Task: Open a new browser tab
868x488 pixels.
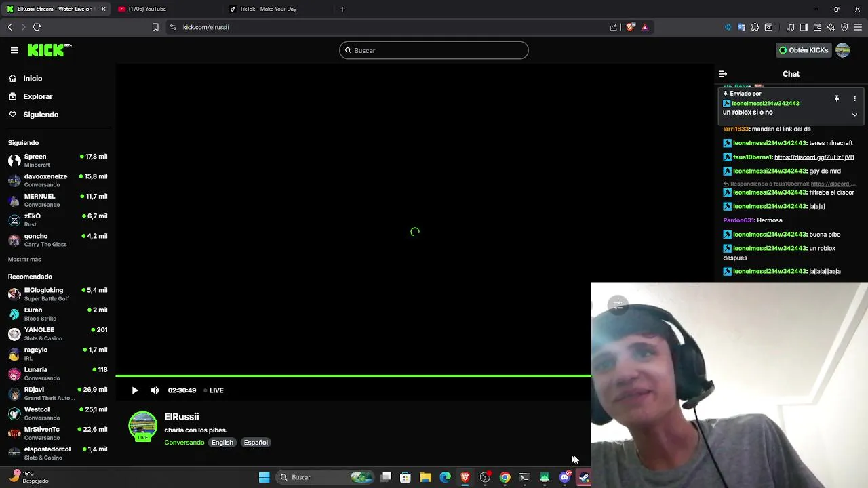Action: pos(342,9)
